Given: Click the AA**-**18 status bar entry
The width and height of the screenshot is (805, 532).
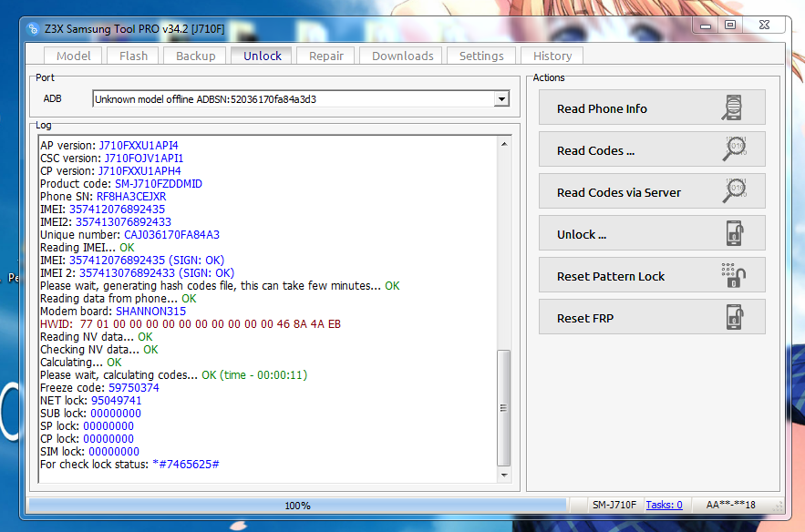Looking at the screenshot, I should click(730, 505).
